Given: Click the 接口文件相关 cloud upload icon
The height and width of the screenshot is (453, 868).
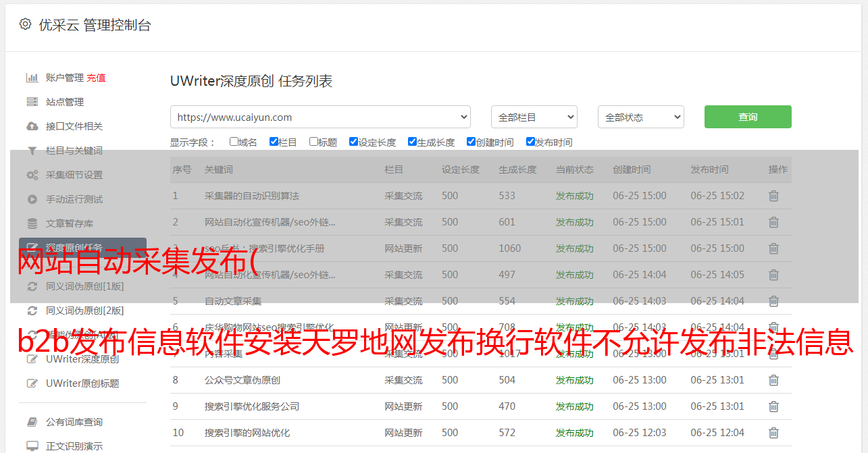Looking at the screenshot, I should (x=32, y=126).
